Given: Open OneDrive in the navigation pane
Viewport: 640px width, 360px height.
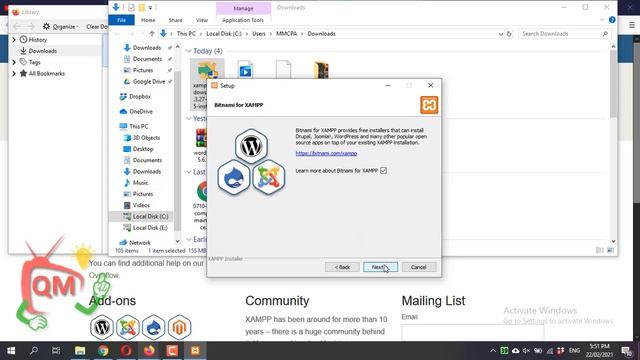Looking at the screenshot, I should (x=141, y=111).
